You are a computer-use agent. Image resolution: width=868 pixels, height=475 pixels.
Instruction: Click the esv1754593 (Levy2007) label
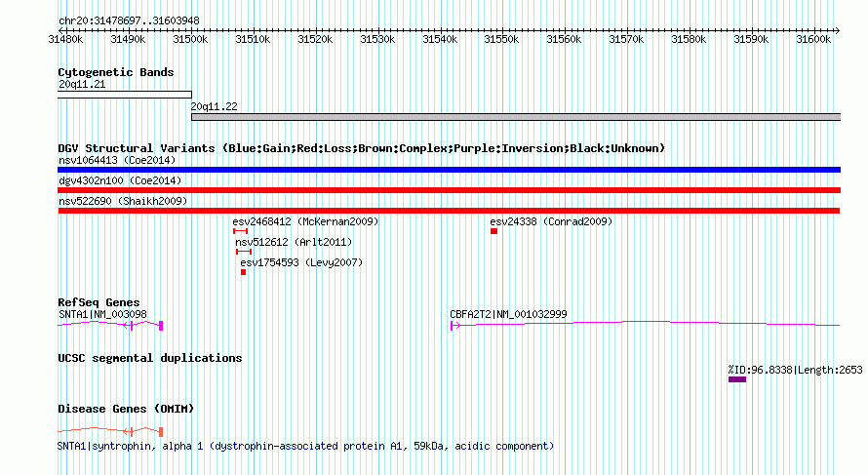(301, 262)
